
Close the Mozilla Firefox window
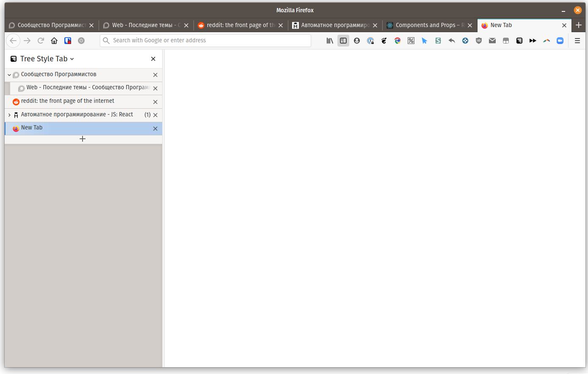coord(578,10)
